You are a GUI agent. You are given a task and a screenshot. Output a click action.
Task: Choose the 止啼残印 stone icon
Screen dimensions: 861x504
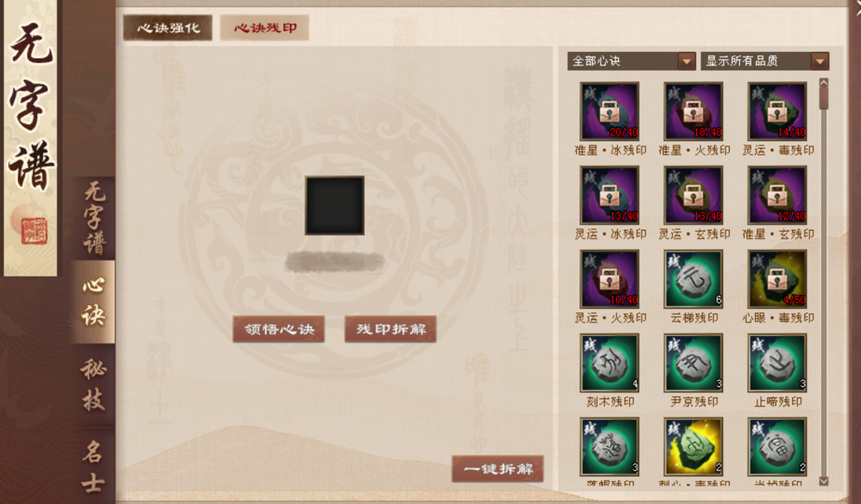(x=778, y=363)
